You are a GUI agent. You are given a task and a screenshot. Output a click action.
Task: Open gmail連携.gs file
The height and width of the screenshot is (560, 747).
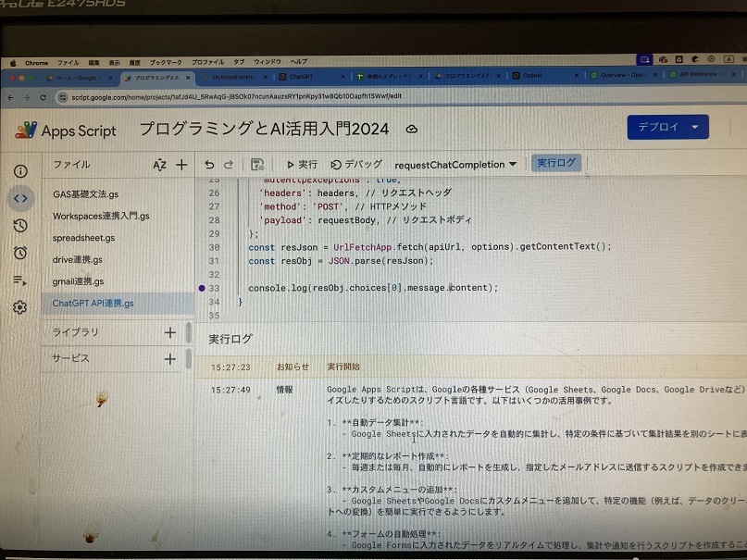pyautogui.click(x=78, y=281)
